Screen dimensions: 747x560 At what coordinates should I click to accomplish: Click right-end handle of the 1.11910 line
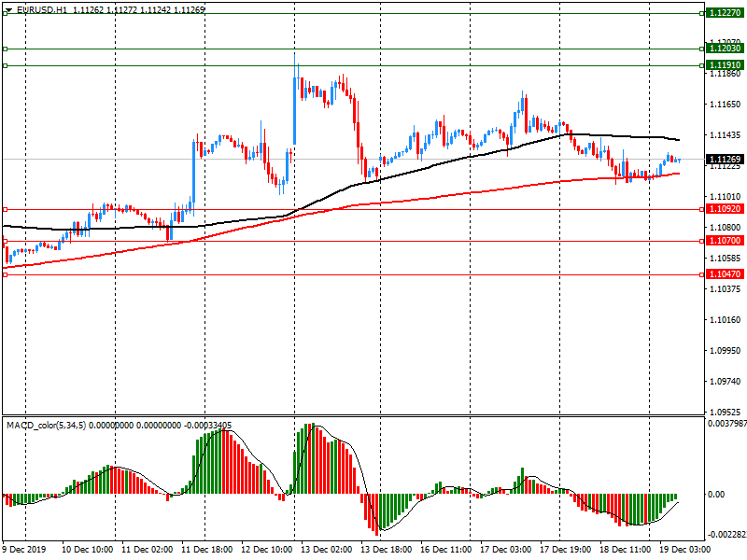(702, 65)
